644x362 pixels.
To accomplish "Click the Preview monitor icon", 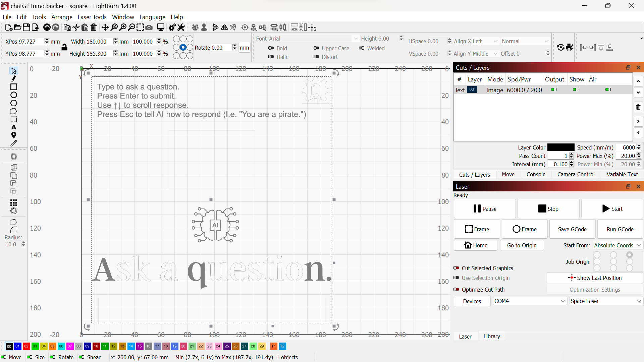I will [x=161, y=27].
